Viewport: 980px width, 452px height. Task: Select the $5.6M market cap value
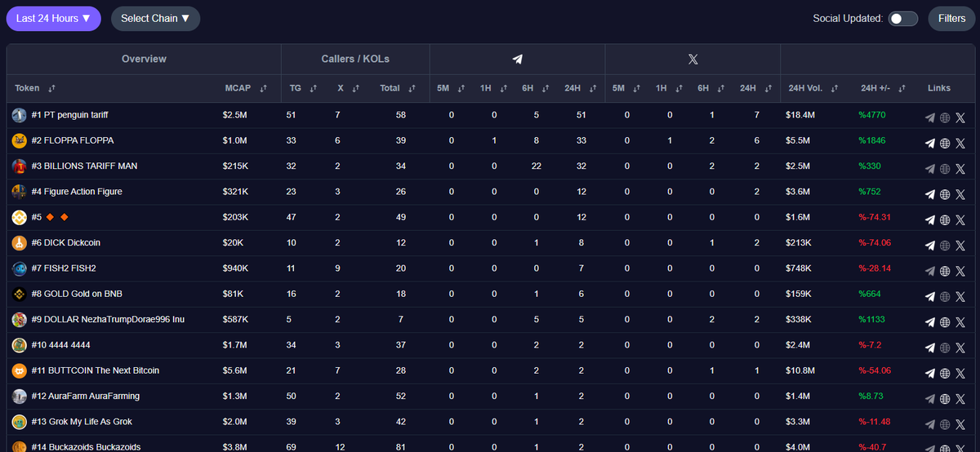click(235, 370)
